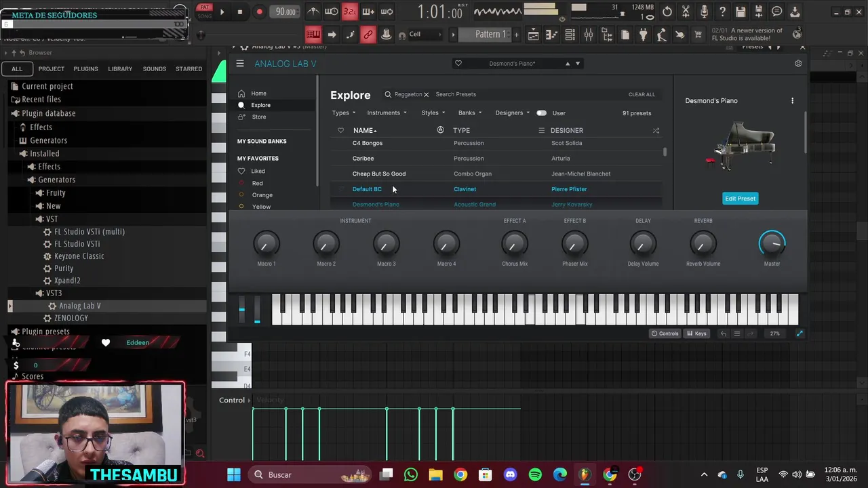
Task: Click the Reverb Volume knob
Action: (703, 243)
